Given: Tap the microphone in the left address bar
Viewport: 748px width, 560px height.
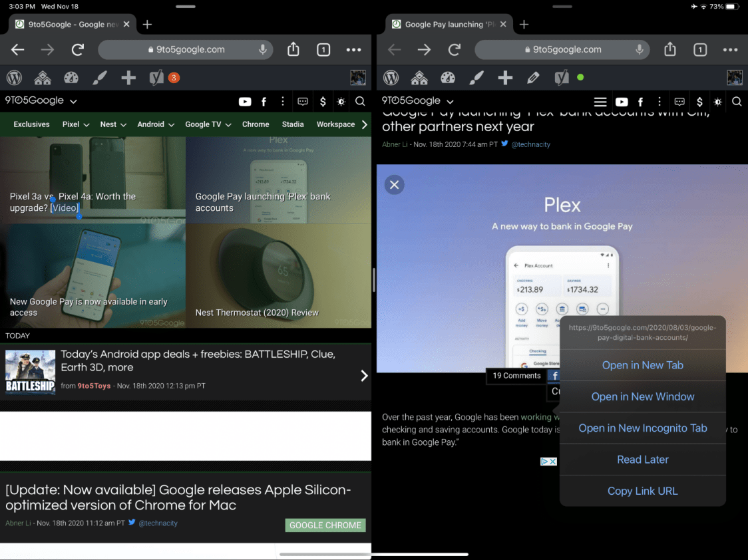Looking at the screenshot, I should 262,50.
